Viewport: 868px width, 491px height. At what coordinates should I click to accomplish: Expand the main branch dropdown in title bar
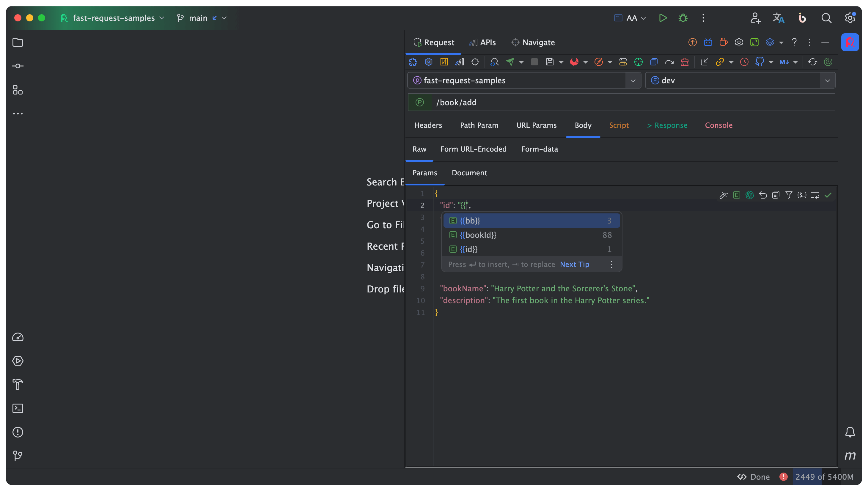pos(224,18)
